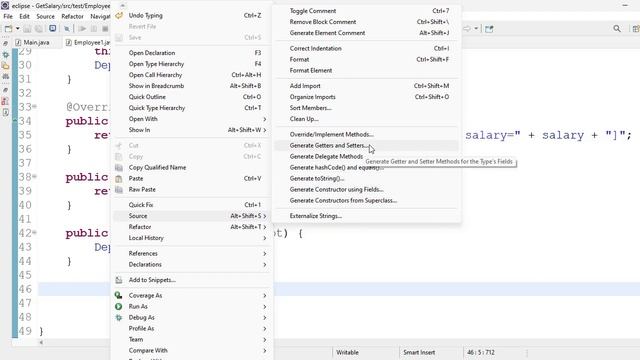Image resolution: width=640 pixels, height=360 pixels.
Task: Open the Forward history dropdown arrow
Action: [476, 29]
